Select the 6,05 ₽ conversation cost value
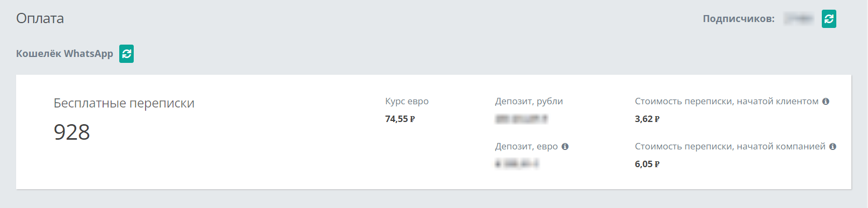The width and height of the screenshot is (868, 208). point(647,164)
